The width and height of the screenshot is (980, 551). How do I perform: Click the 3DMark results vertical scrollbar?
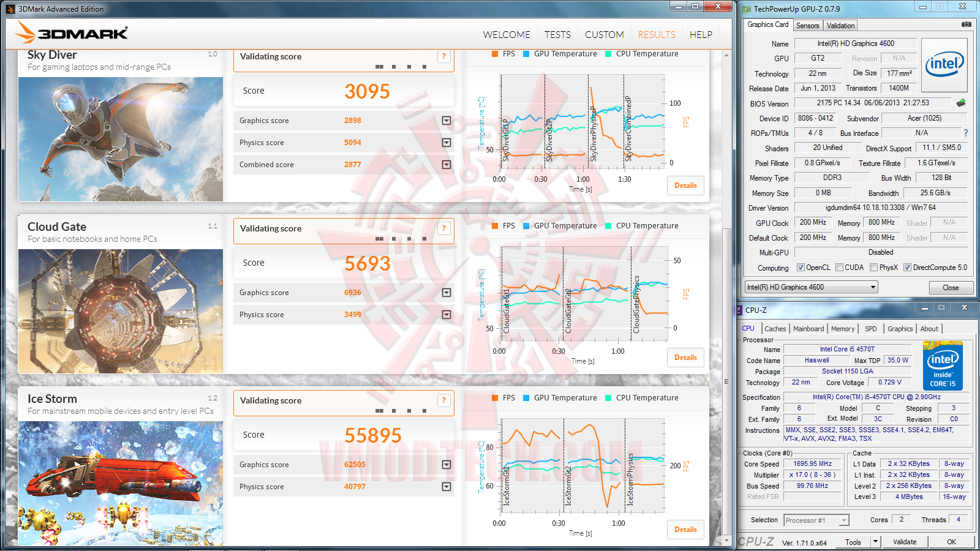tap(726, 381)
